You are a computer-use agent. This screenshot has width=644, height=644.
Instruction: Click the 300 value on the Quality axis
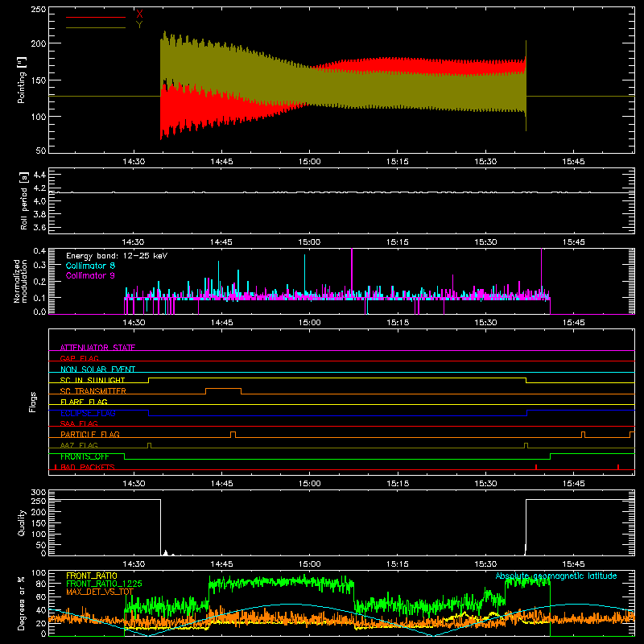coord(38,493)
